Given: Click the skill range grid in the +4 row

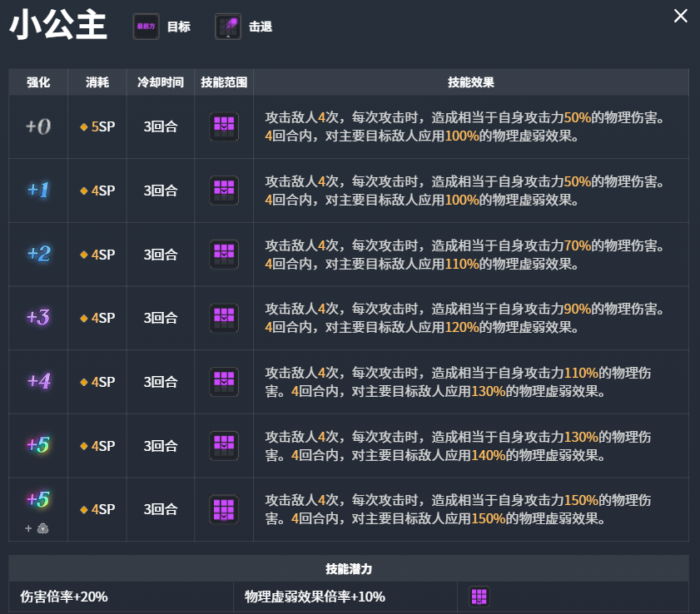Looking at the screenshot, I should click(224, 382).
